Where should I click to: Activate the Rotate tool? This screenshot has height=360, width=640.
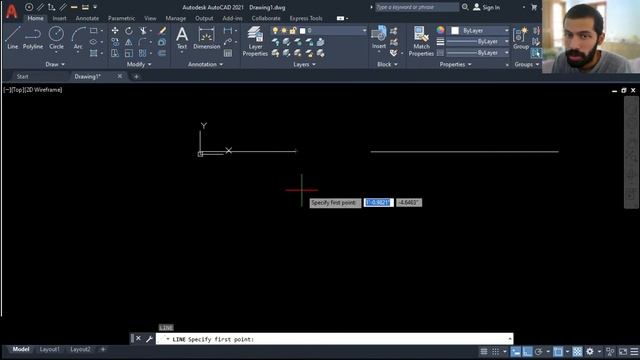click(x=129, y=31)
